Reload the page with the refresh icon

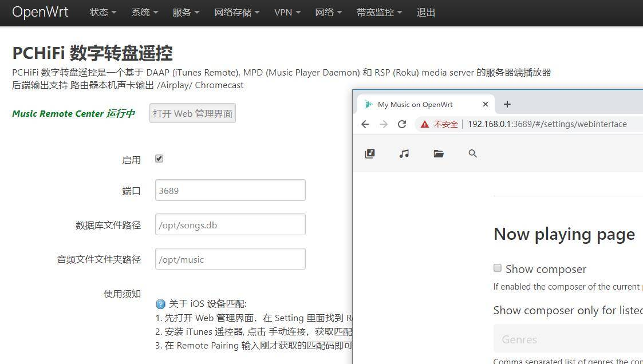click(x=402, y=124)
